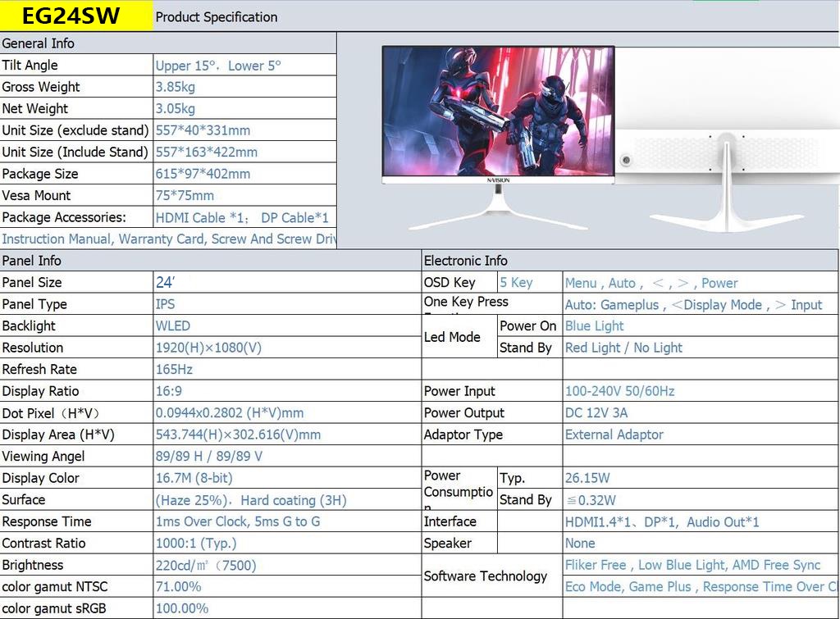840x619 pixels.
Task: Click the Stand By Red Light entry
Action: click(622, 347)
